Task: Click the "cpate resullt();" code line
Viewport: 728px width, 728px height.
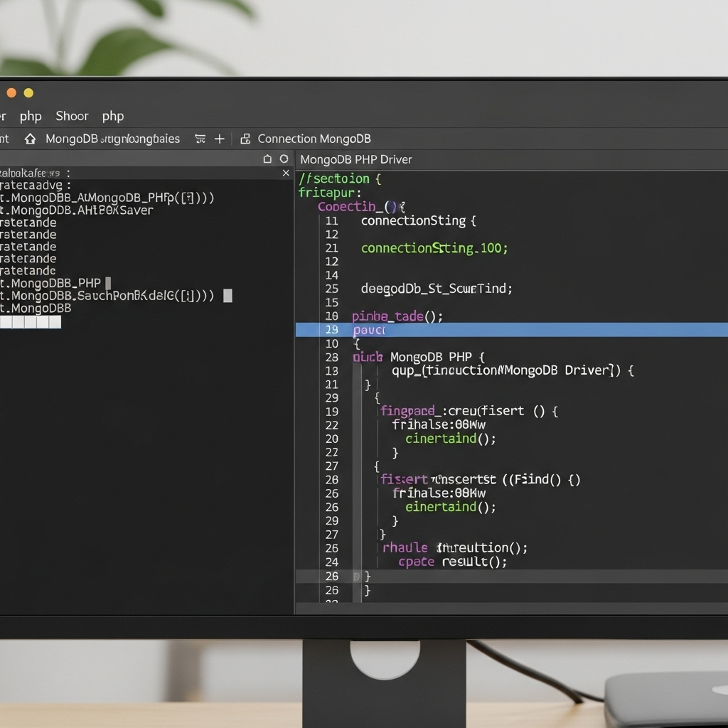Action: click(x=453, y=562)
